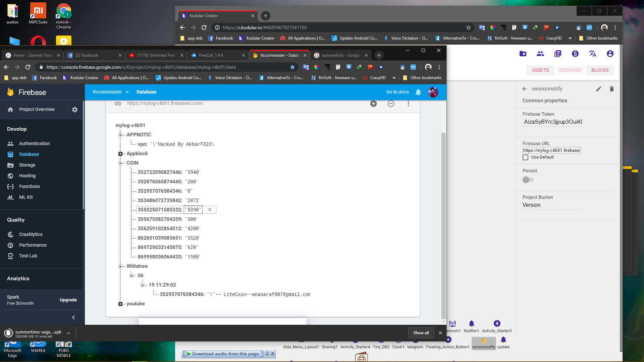Click the Firebase URL input field
This screenshot has width=644, height=362.
coord(551,150)
